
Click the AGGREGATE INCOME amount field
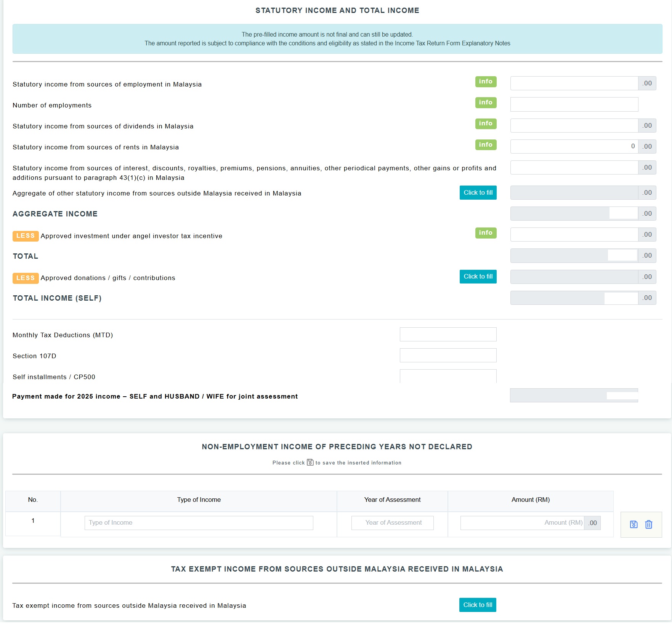(574, 214)
